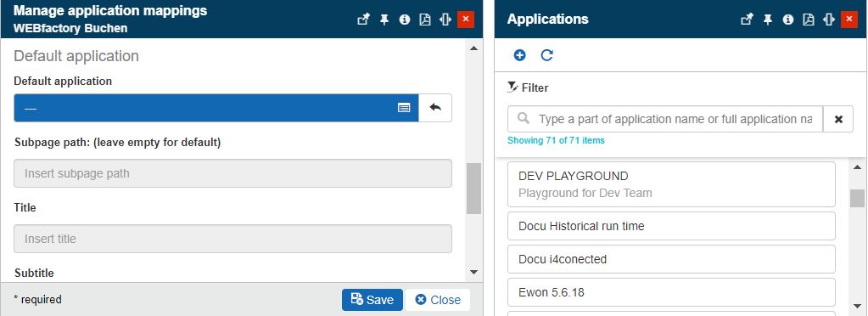Clear the filter with the X button
The width and height of the screenshot is (868, 316).
coord(838,119)
